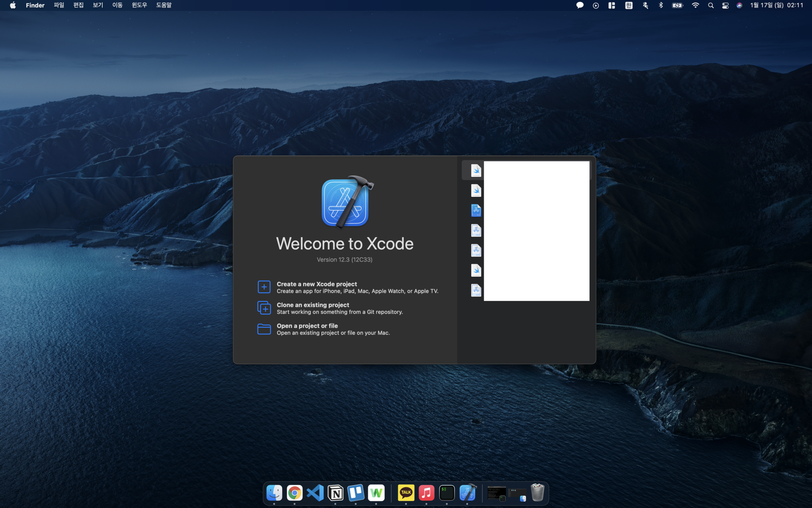The image size is (812, 508).
Task: Click the date and time clock
Action: pos(776,6)
